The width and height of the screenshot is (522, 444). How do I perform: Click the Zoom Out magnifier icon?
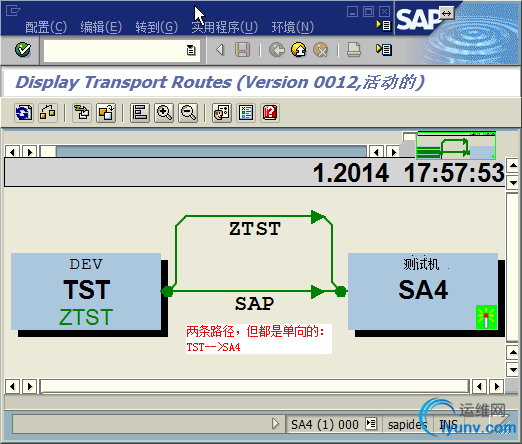(x=188, y=113)
